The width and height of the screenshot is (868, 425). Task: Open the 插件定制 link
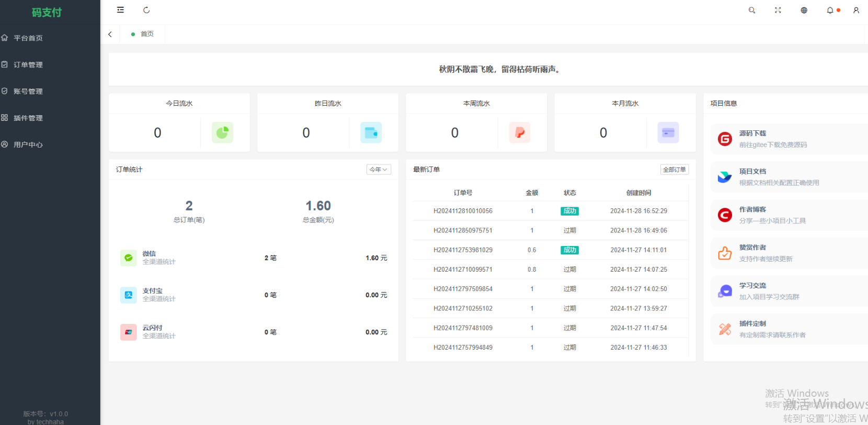coord(752,324)
